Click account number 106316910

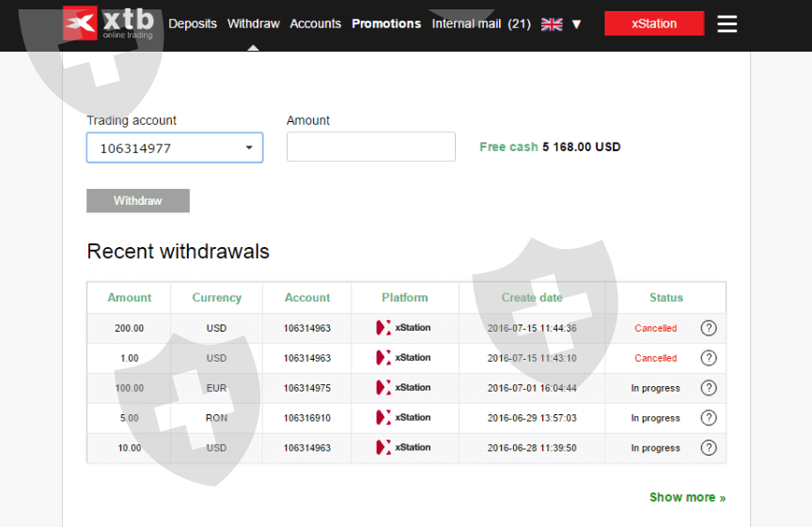pos(307,418)
